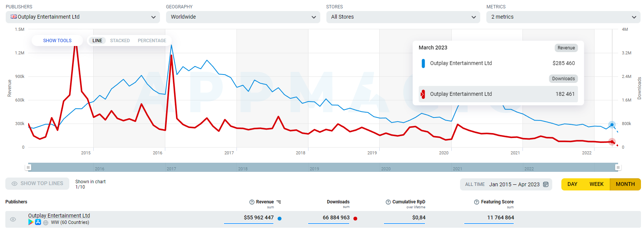Switch granularity to Week
The width and height of the screenshot is (644, 230).
[x=596, y=184]
